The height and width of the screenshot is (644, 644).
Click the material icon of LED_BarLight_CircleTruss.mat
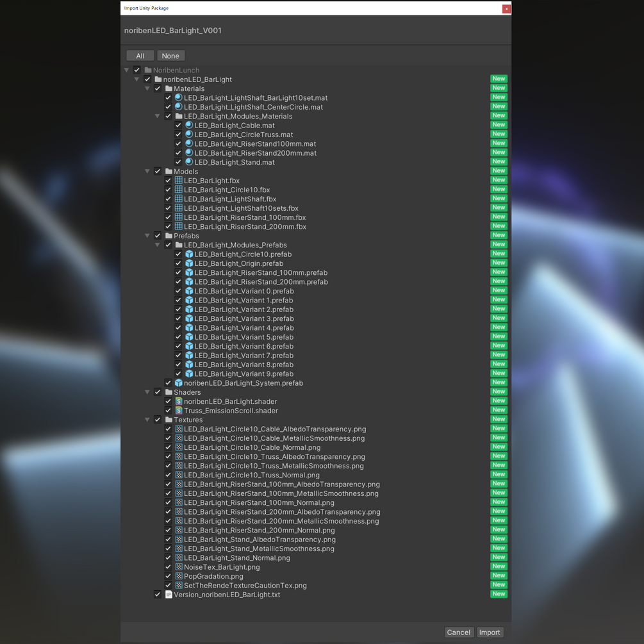[x=189, y=135]
